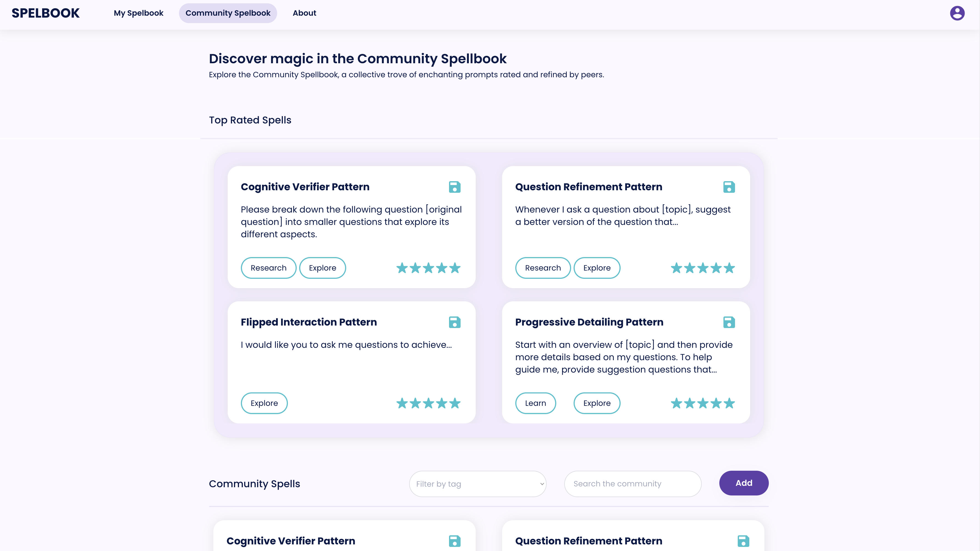Save Cognitive Verifier Pattern in Community Spells list
The height and width of the screenshot is (551, 980).
455,541
